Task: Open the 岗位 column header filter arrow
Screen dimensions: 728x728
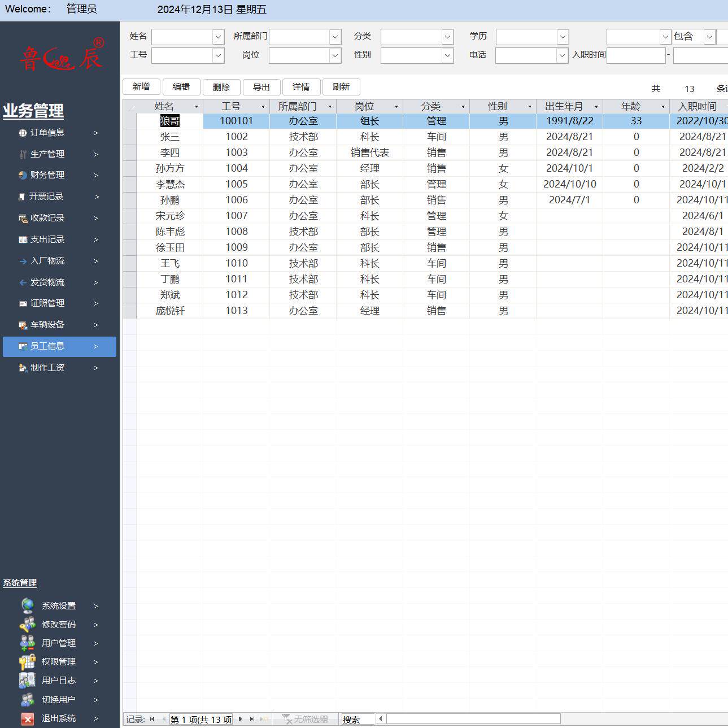Action: [x=396, y=107]
